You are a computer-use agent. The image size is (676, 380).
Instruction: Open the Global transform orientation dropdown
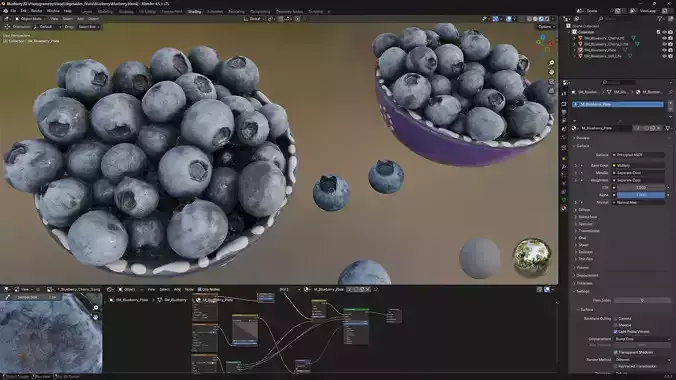pyautogui.click(x=253, y=19)
